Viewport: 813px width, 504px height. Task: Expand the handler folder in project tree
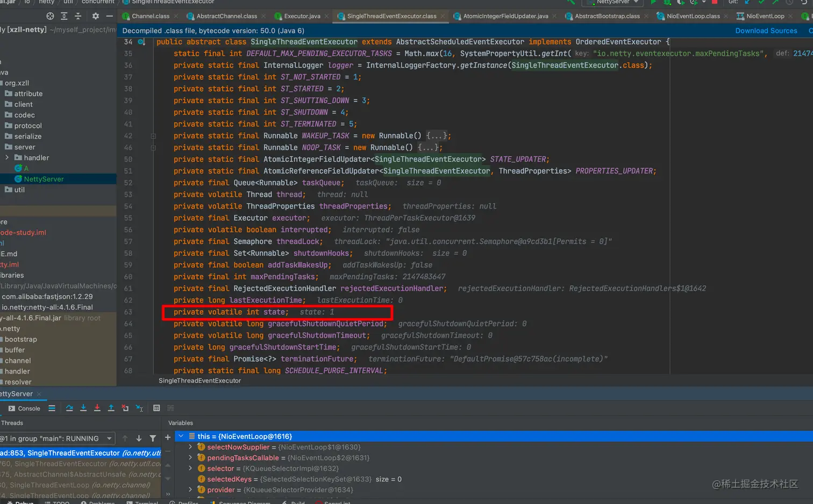[x=7, y=158]
